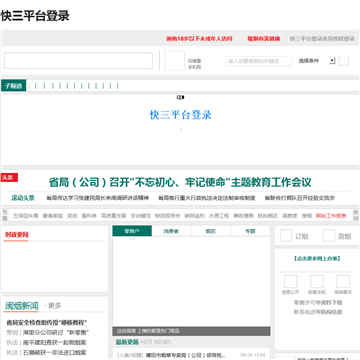Open news 省局安全检查组传授硬核教程

(x=47, y=323)
